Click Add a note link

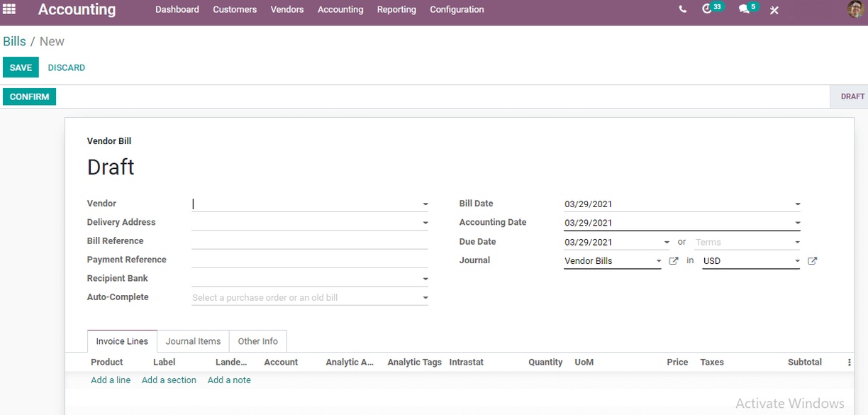click(x=229, y=380)
